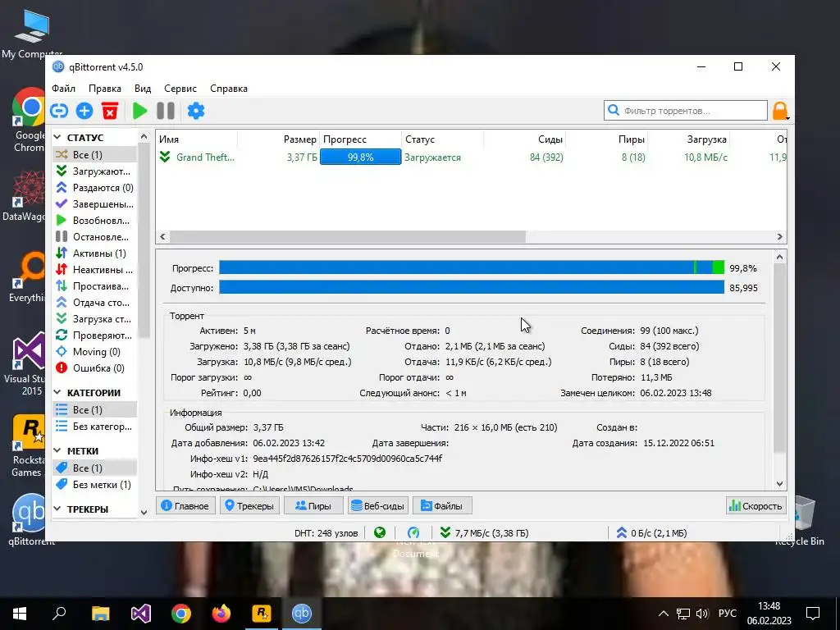The width and height of the screenshot is (840, 630).
Task: Select the Возобновлены status filter
Action: tap(94, 220)
